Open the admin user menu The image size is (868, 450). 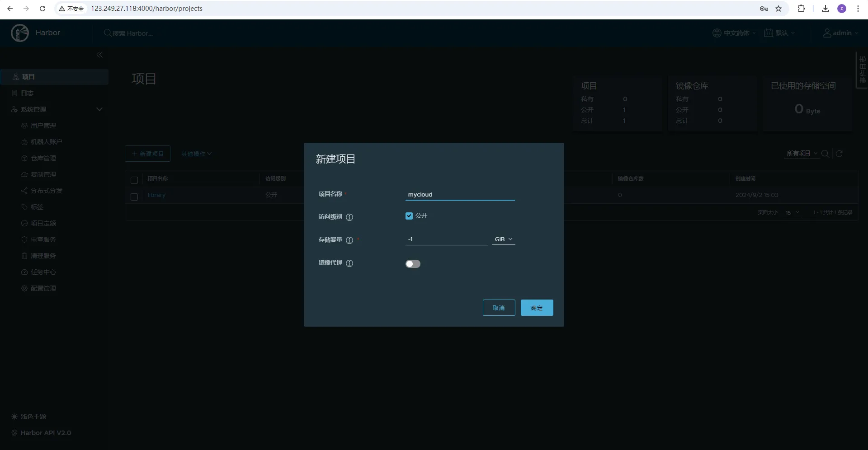point(840,33)
